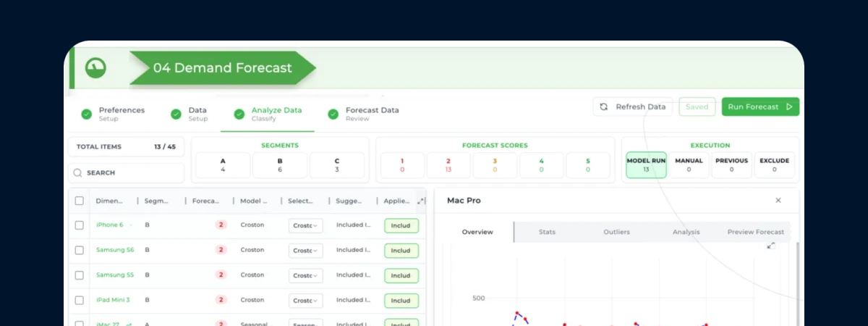Click the Refresh Data circular arrows icon
This screenshot has width=868, height=326.
click(x=604, y=106)
